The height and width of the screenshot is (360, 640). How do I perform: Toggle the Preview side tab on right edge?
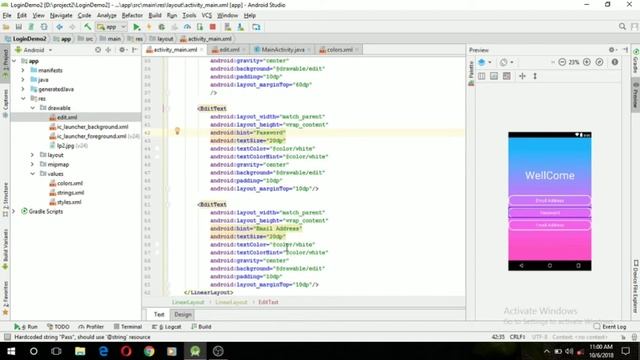pyautogui.click(x=636, y=95)
